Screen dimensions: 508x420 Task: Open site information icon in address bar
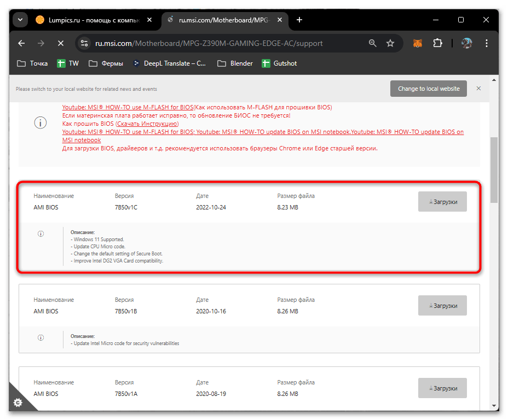point(84,43)
